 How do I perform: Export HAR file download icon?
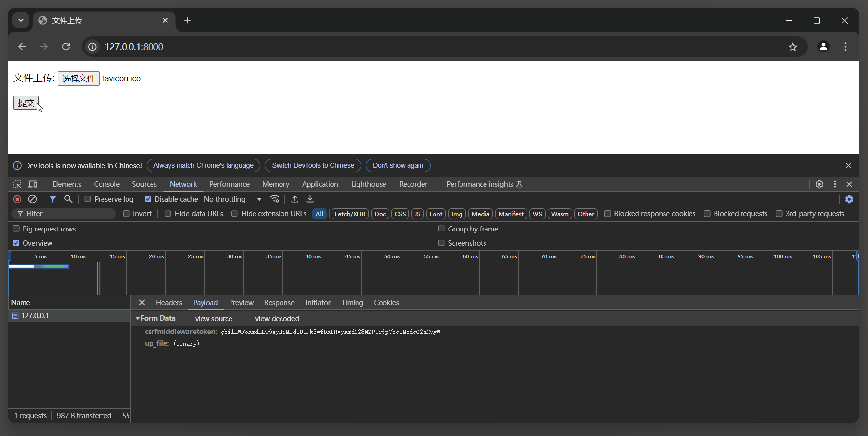pos(310,199)
